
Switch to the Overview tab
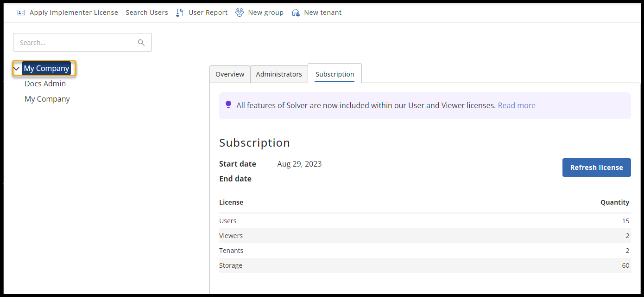[x=230, y=74]
